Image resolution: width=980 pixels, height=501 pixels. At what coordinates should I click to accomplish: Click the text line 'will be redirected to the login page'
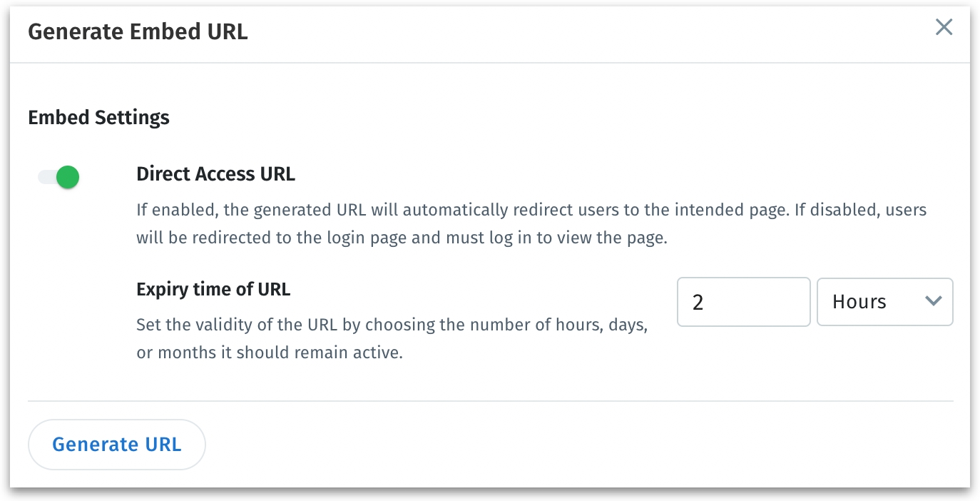401,238
